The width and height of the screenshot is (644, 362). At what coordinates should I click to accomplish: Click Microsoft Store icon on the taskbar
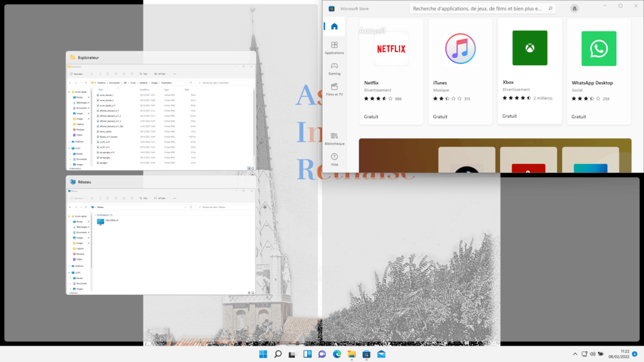[x=367, y=354]
